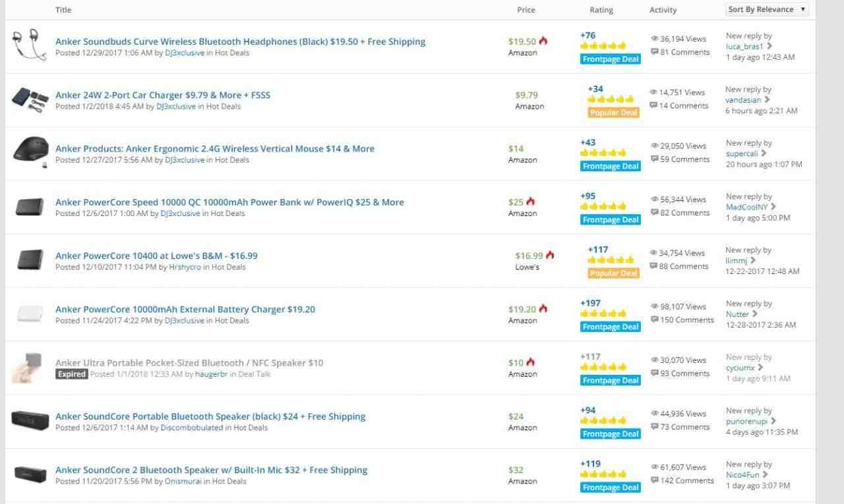Click the Lowe's store name
Viewport: 844px width, 504px height.
[527, 267]
